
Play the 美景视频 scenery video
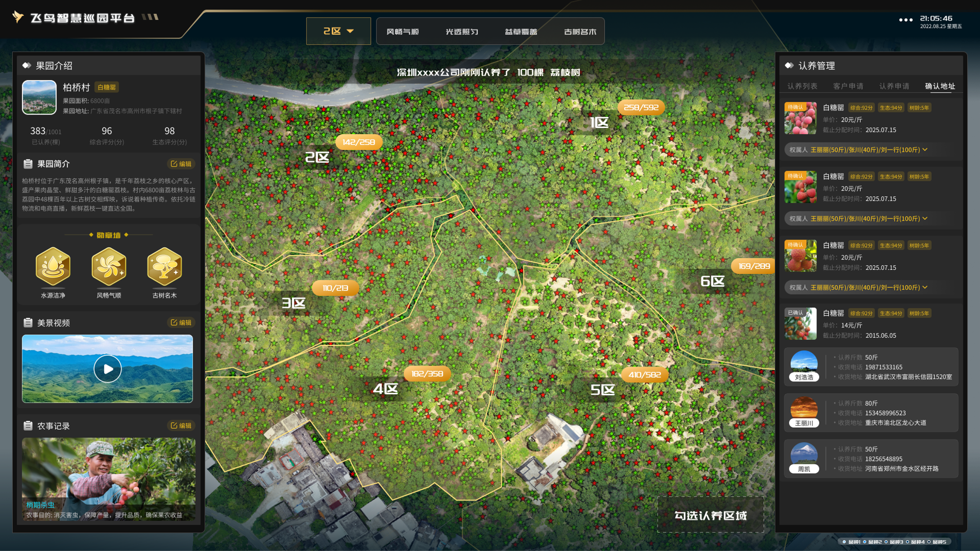107,369
